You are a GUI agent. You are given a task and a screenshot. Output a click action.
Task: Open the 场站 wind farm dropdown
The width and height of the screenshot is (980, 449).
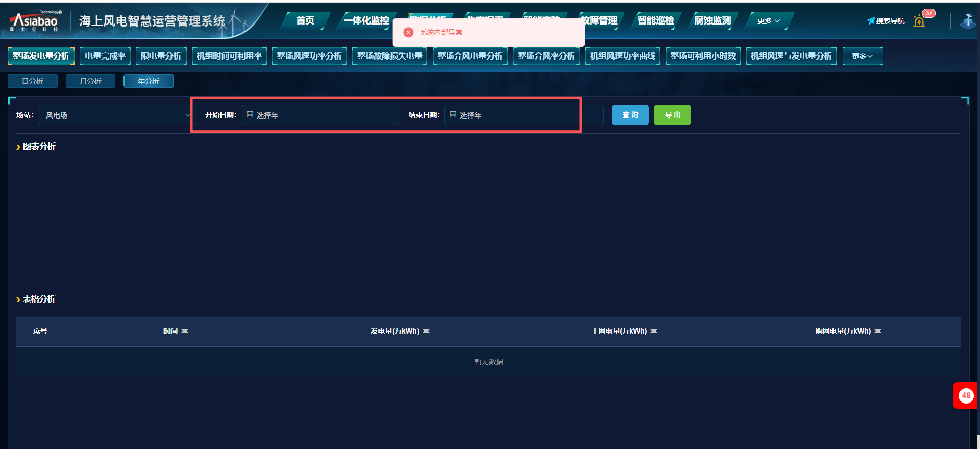116,115
